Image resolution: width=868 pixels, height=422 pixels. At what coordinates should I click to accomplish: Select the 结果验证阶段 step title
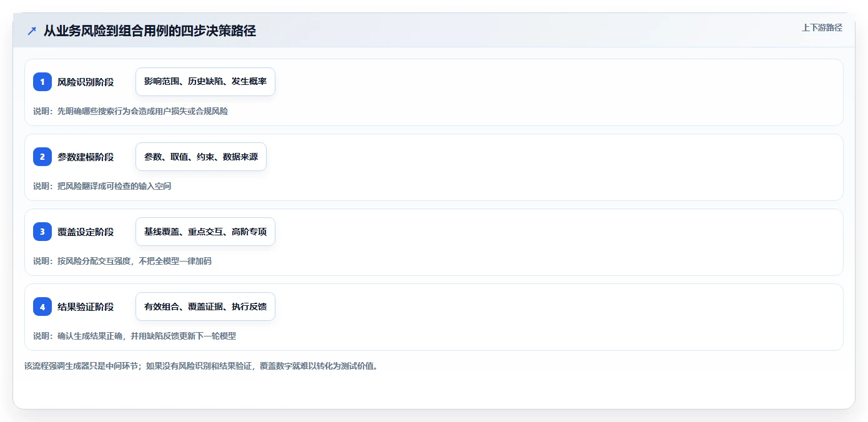(86, 307)
